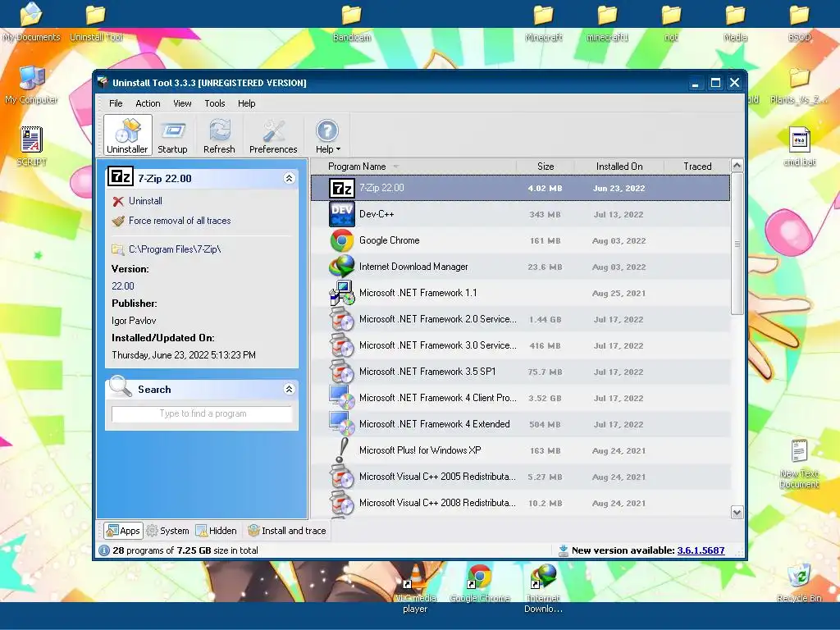Select the Visual C++ 2008 Redistributable icon
This screenshot has height=630, width=840.
(342, 503)
